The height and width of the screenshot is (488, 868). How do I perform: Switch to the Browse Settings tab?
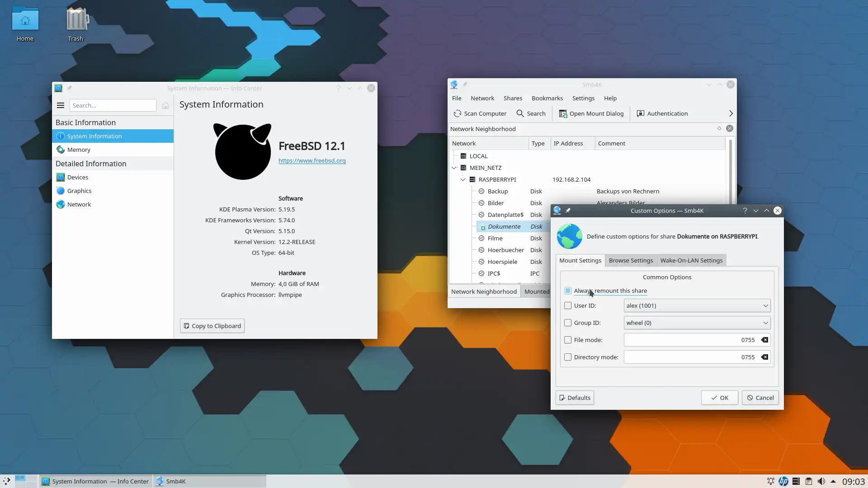point(631,260)
